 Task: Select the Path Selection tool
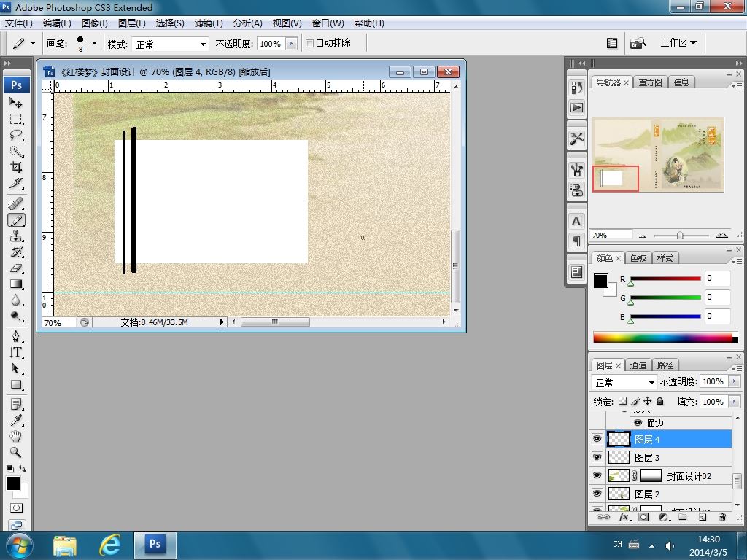(x=16, y=368)
